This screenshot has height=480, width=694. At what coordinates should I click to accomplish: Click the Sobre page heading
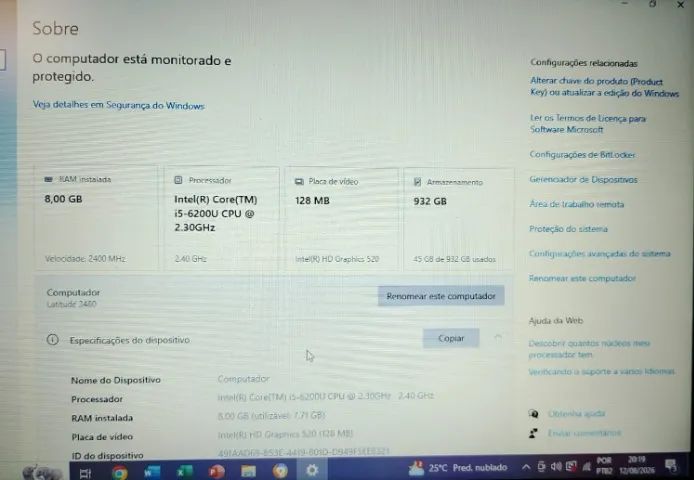point(55,29)
